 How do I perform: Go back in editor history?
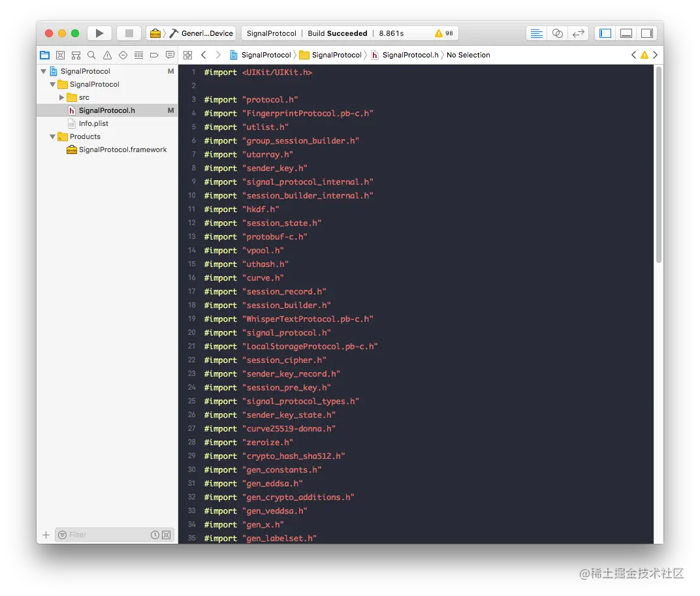(x=204, y=55)
